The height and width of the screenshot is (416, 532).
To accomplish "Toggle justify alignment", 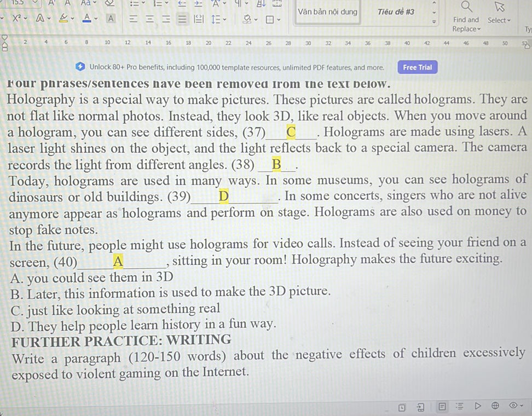I will pos(183,19).
